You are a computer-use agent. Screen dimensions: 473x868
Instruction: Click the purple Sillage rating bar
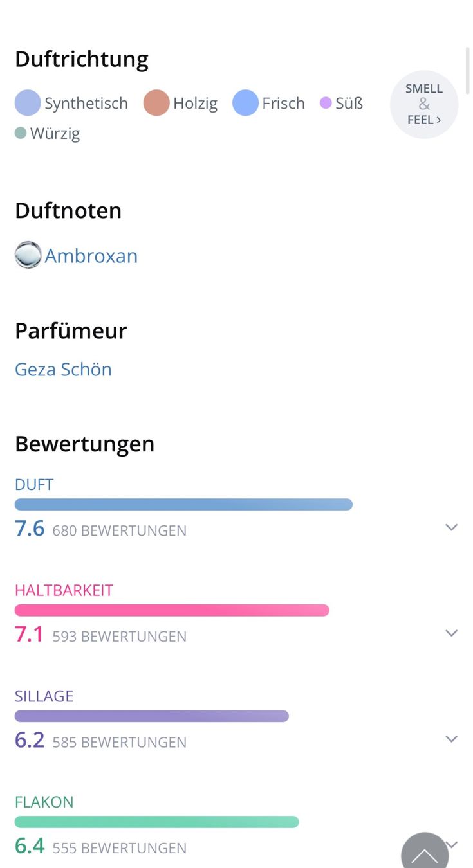click(x=151, y=716)
